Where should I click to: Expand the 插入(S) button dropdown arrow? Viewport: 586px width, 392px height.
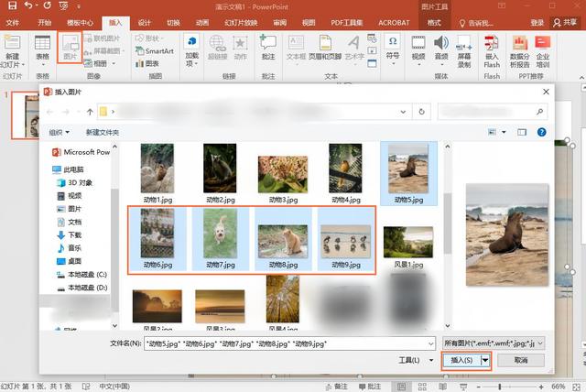point(485,361)
